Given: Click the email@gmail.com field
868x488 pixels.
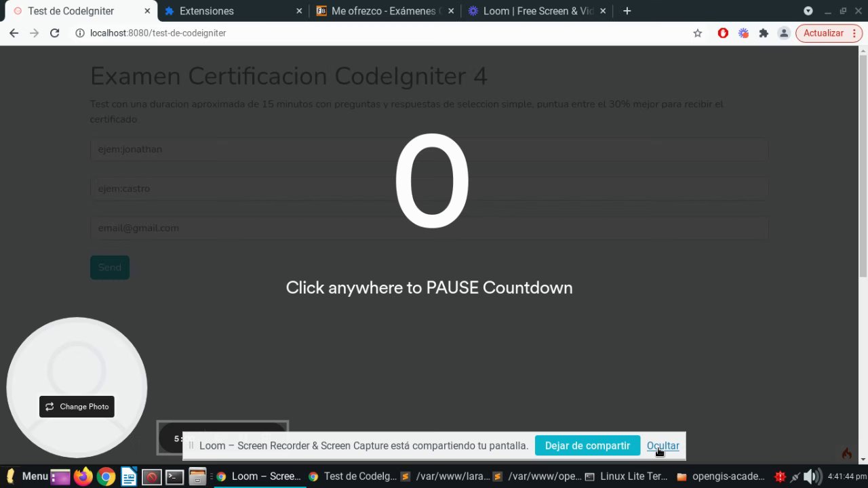Looking at the screenshot, I should [429, 228].
